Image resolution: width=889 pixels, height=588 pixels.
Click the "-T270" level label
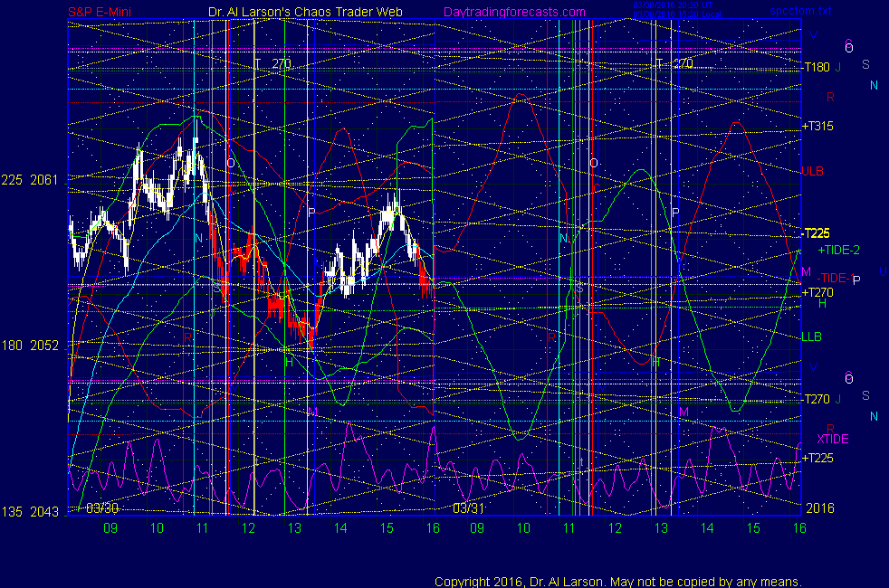[816, 399]
